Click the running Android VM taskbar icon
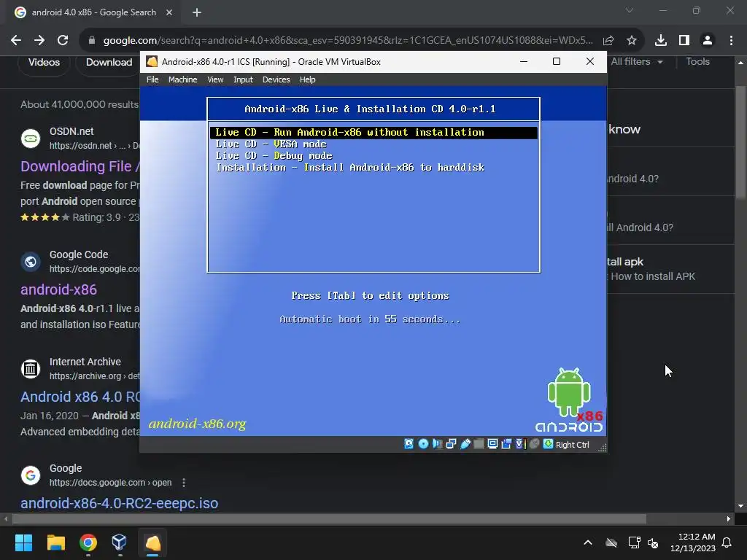 153,542
